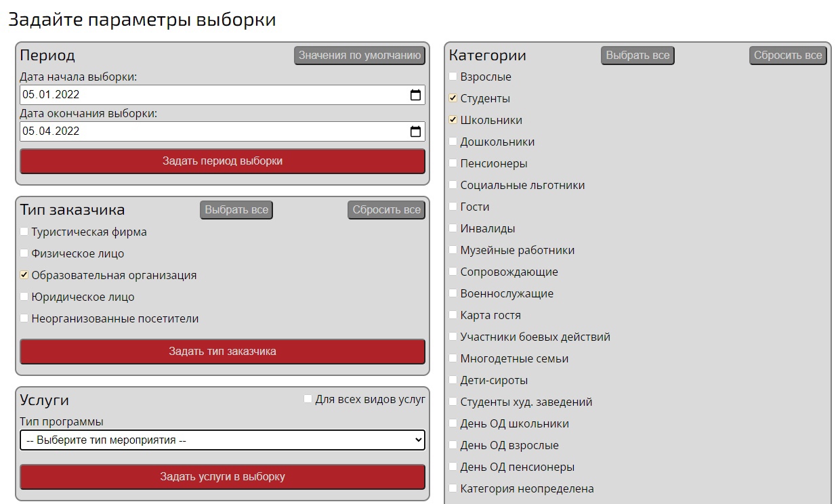Open the calendar picker for start date

tap(415, 94)
